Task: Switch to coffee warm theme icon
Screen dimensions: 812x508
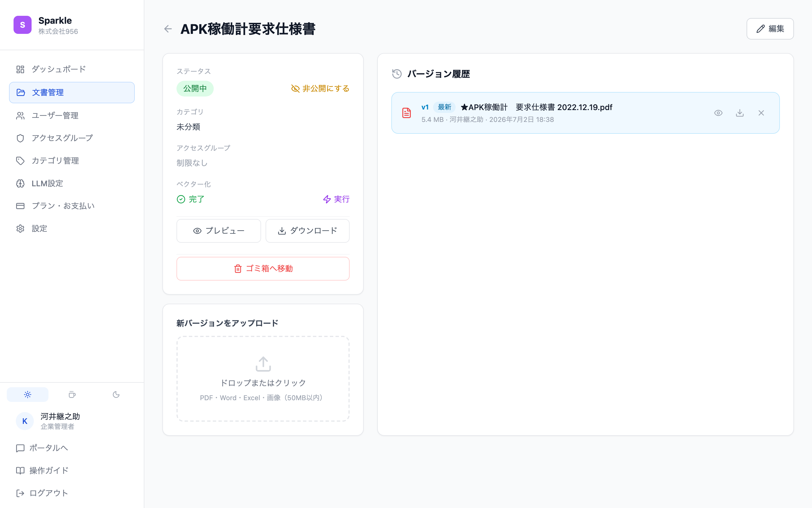Action: pos(72,395)
